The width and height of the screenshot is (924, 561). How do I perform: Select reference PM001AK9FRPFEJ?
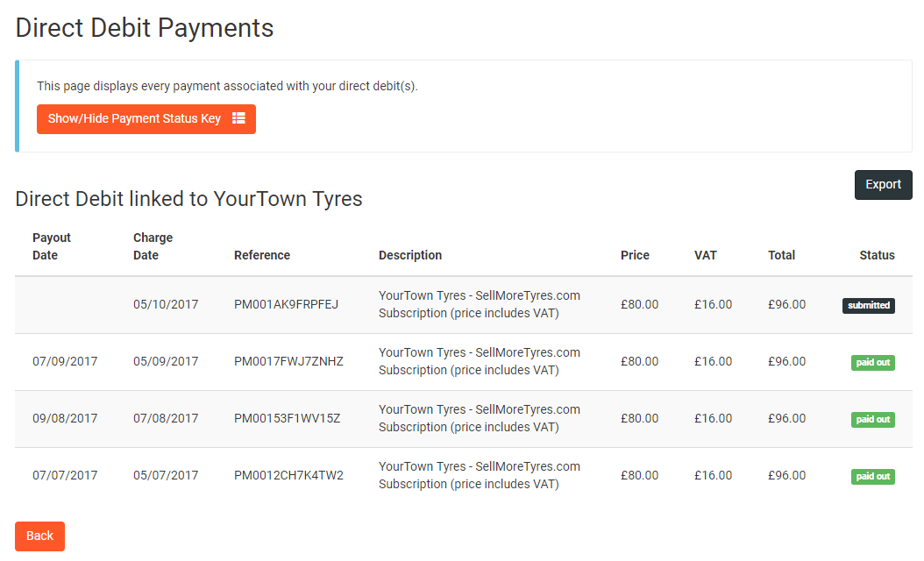tap(286, 305)
